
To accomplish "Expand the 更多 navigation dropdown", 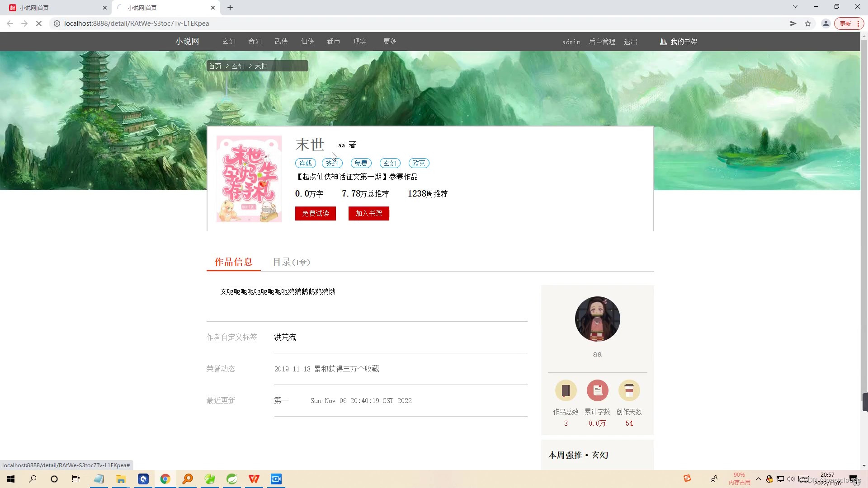I will click(389, 41).
